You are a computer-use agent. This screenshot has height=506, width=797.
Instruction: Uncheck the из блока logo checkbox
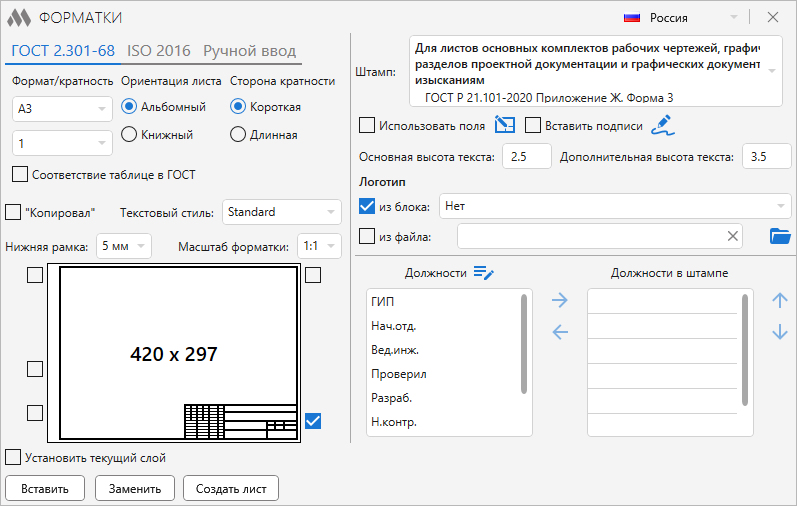(367, 206)
